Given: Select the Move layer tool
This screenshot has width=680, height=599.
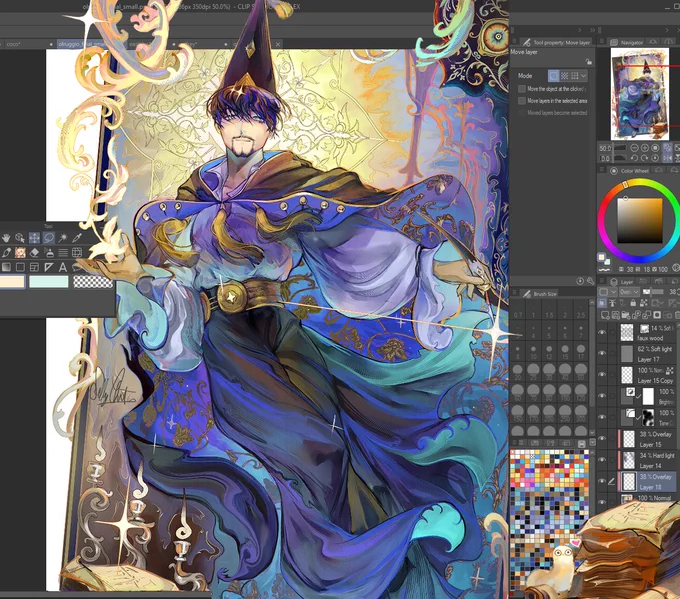Looking at the screenshot, I should 34,238.
